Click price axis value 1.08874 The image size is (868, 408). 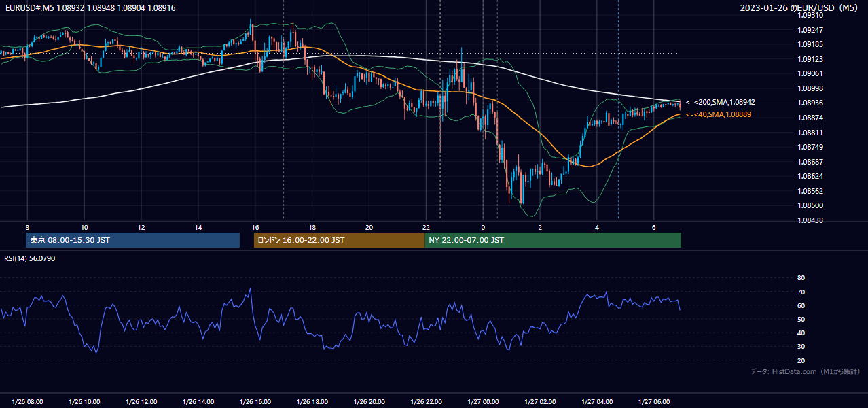tap(810, 118)
